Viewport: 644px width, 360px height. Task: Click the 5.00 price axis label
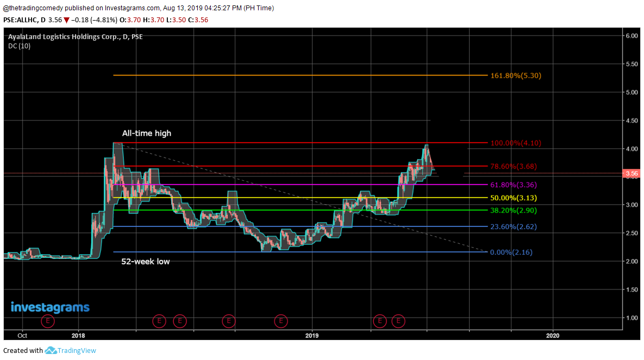[632, 92]
